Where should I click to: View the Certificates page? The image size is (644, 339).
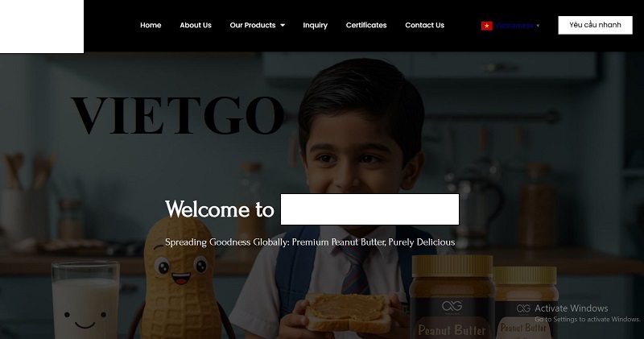[366, 25]
